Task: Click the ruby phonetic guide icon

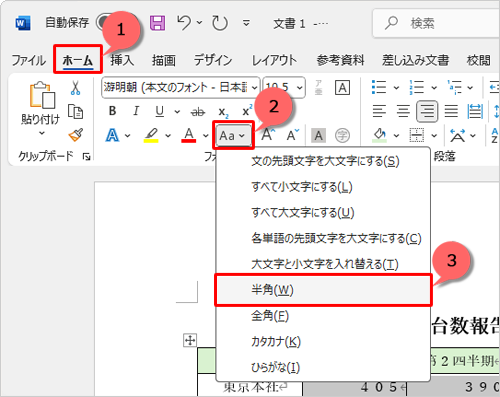Action: pos(319,88)
